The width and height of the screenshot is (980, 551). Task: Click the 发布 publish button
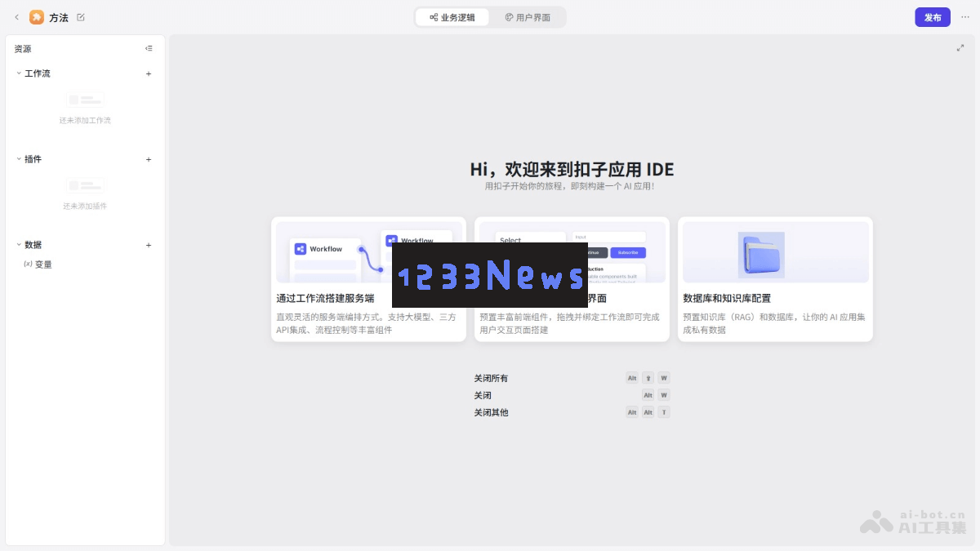[x=933, y=17]
